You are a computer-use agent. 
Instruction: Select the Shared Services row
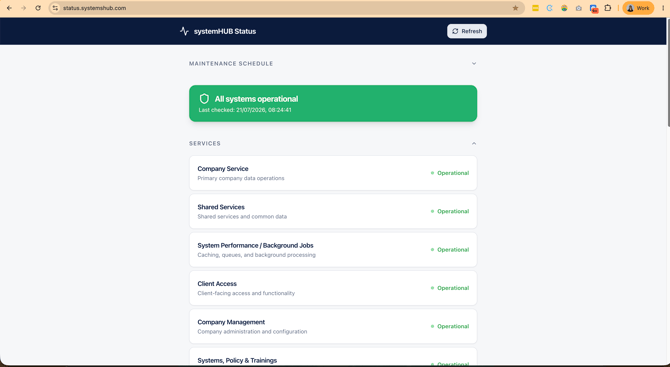click(x=333, y=211)
